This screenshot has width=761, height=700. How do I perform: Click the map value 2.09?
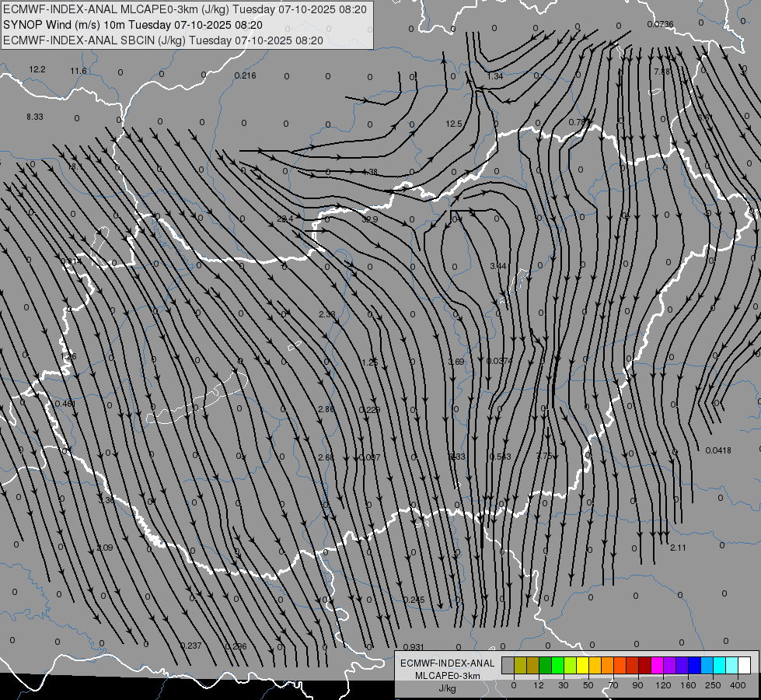click(105, 548)
